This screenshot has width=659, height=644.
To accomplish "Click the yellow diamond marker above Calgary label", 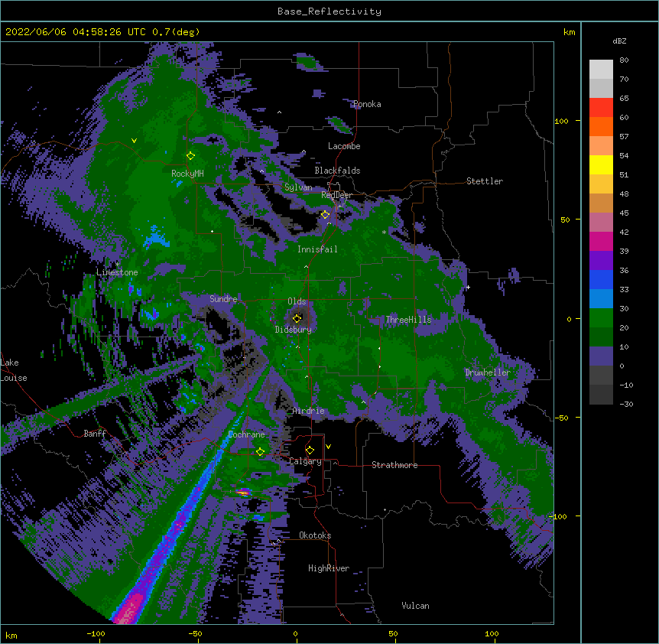I will (310, 450).
